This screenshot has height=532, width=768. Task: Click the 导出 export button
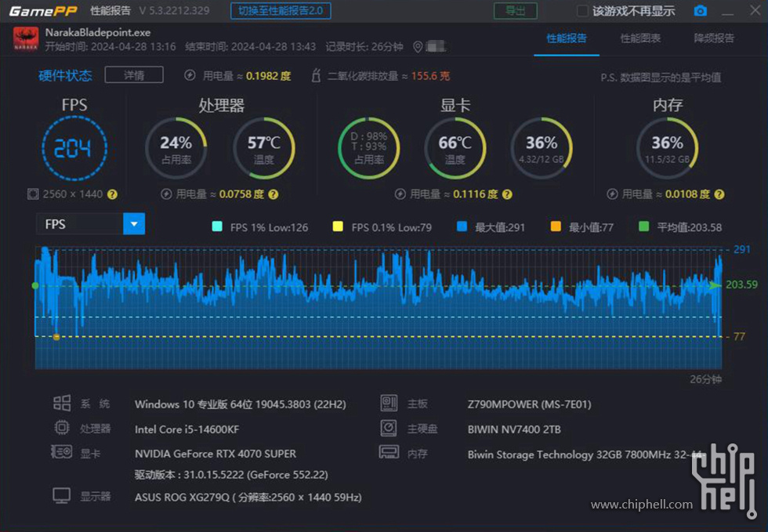click(516, 11)
